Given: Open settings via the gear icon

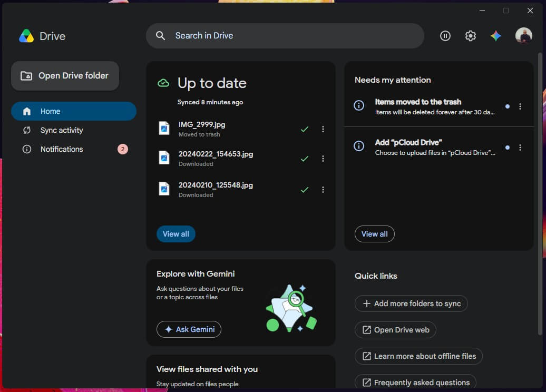Looking at the screenshot, I should [x=471, y=35].
